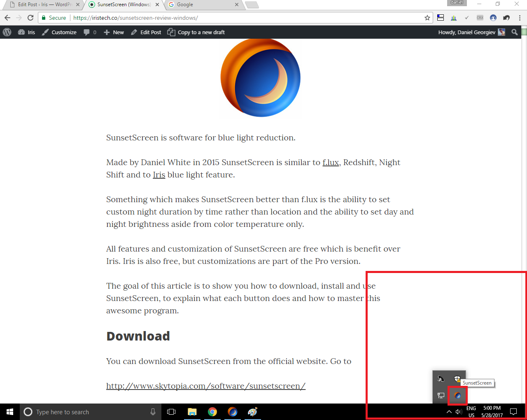The height and width of the screenshot is (420, 527).
Task: Click the SunsetScreen logo image
Action: (x=260, y=78)
